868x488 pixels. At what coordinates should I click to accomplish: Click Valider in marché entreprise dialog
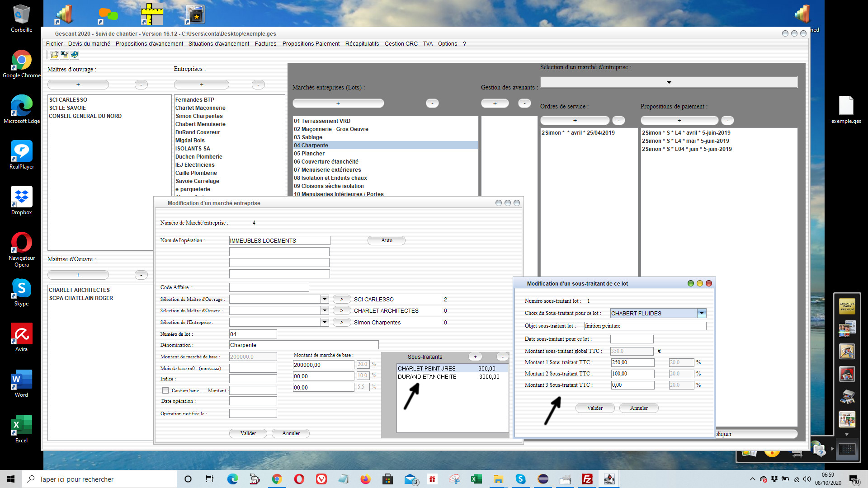248,433
